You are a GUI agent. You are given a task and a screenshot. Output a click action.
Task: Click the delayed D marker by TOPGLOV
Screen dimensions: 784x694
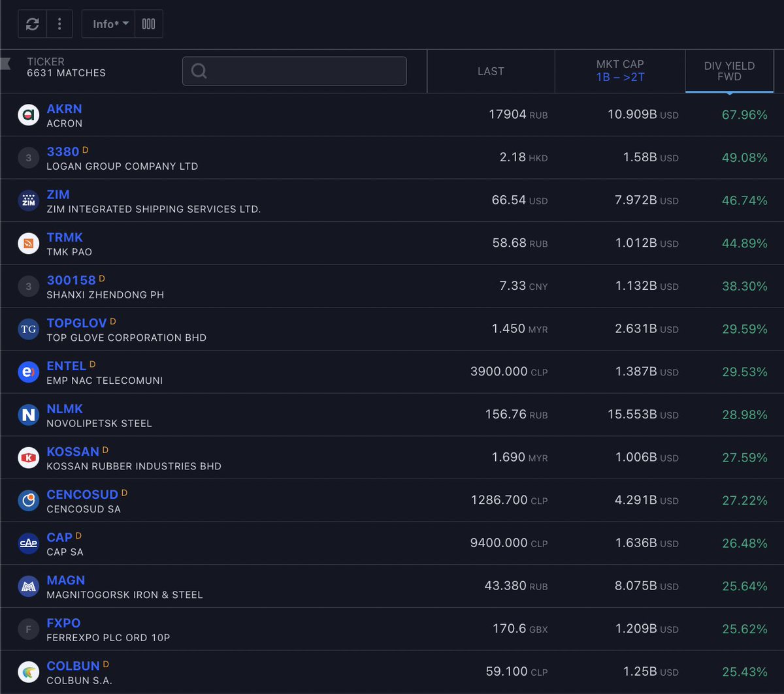113,322
